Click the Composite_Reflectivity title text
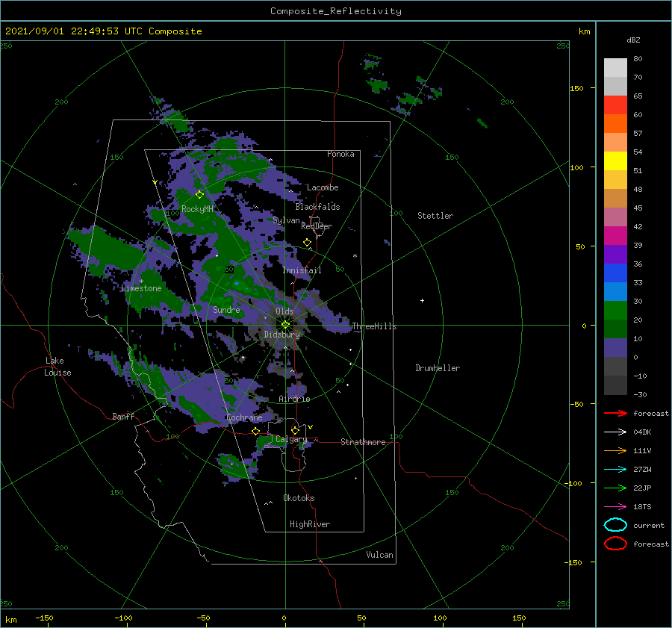The width and height of the screenshot is (672, 628). click(x=336, y=11)
